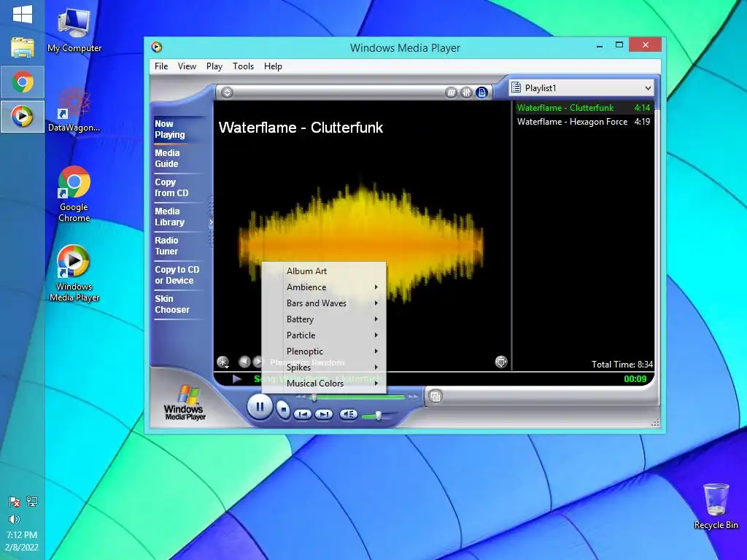Image resolution: width=747 pixels, height=560 pixels.
Task: Hide the playlist pane toggle
Action: click(481, 93)
